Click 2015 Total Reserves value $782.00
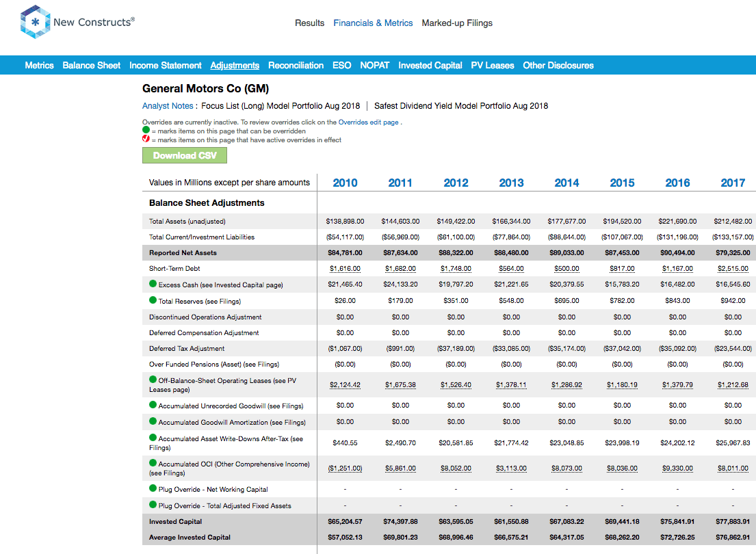Screen dimensions: 756x554 [x=622, y=301]
